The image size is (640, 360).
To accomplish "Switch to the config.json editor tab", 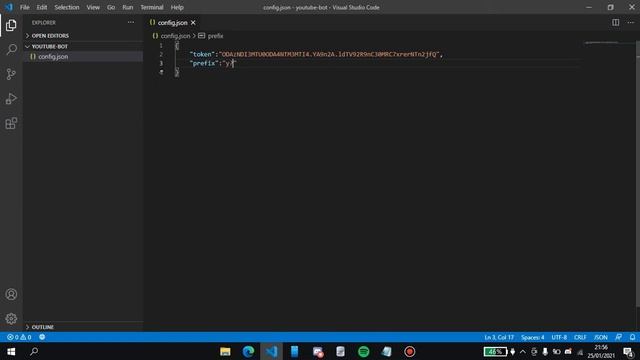I will click(172, 23).
